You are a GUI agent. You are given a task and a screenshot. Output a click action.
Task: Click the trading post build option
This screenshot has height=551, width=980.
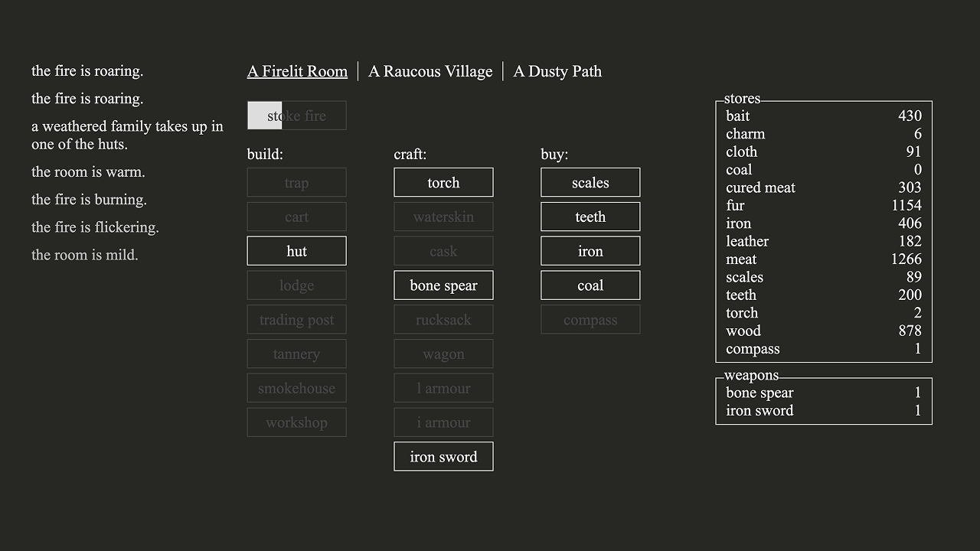[296, 320]
